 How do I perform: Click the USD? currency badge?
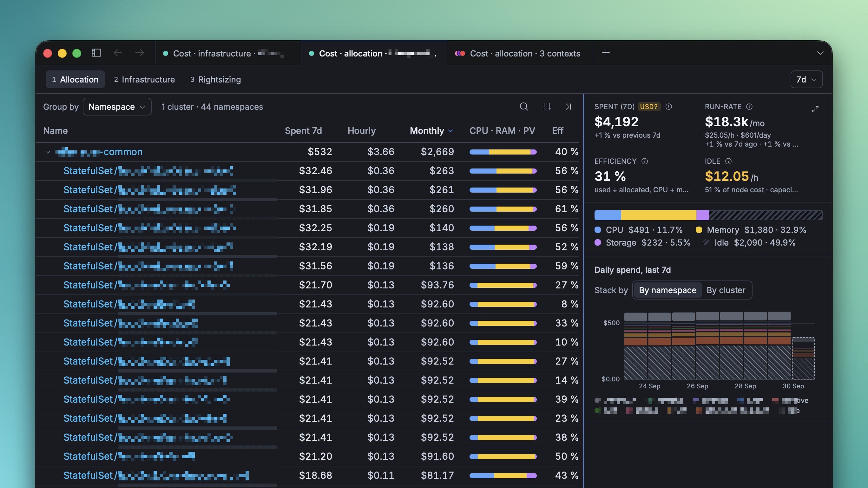[649, 107]
